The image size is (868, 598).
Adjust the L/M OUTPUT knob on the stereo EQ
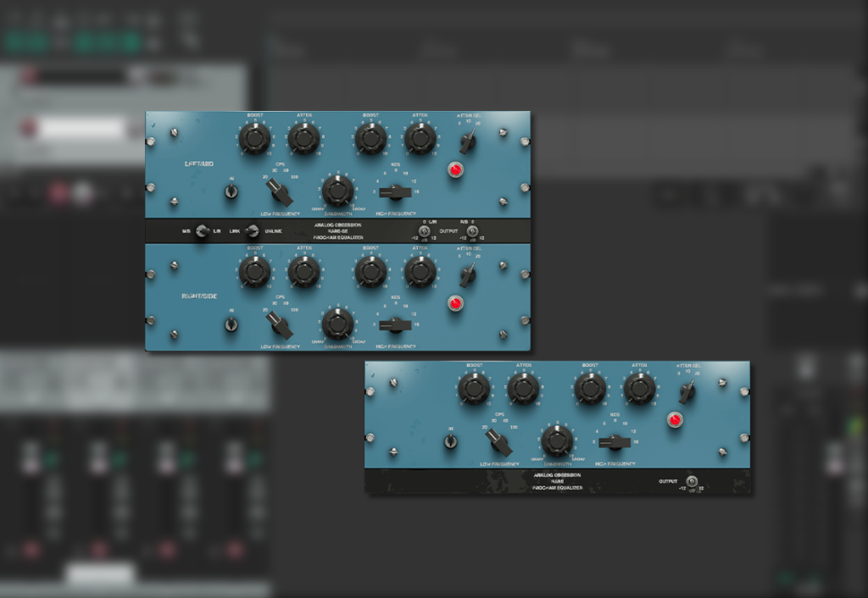coord(424,231)
